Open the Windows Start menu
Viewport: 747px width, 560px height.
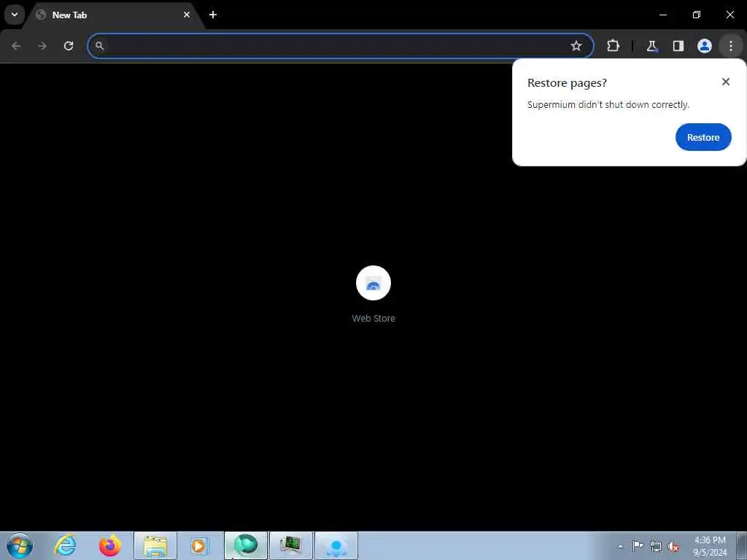(x=20, y=545)
